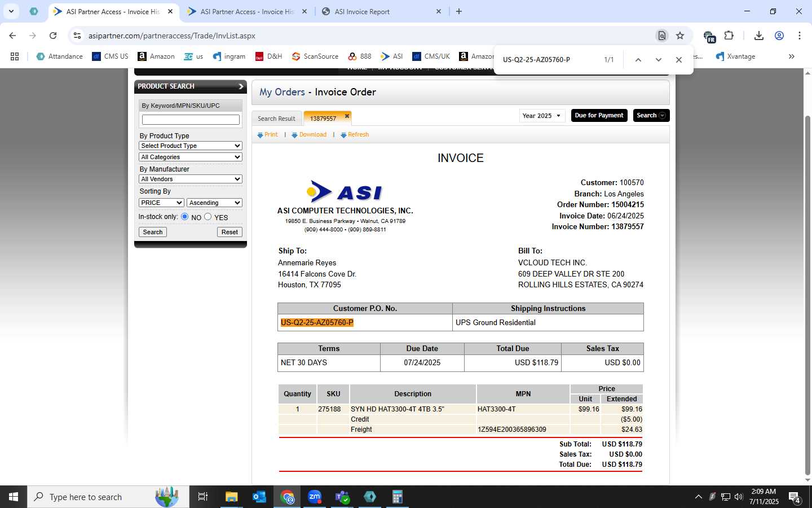Select In-stock only YES radio

(208, 217)
